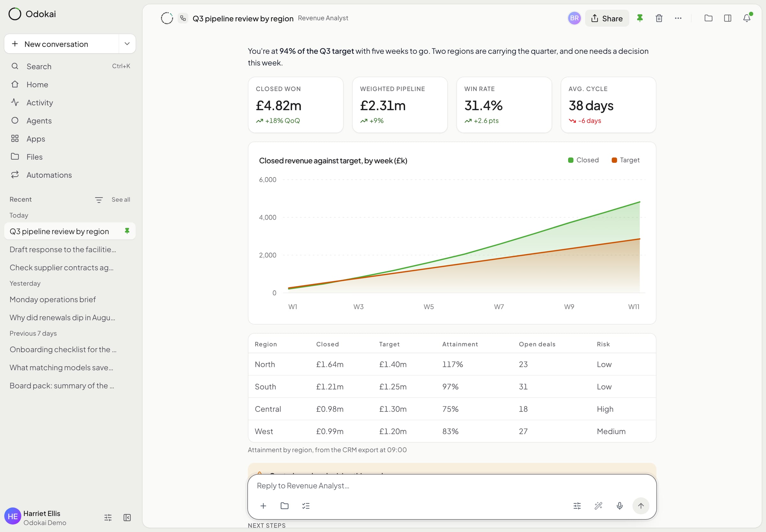The width and height of the screenshot is (766, 532).
Task: Click the Share button
Action: pyautogui.click(x=607, y=18)
